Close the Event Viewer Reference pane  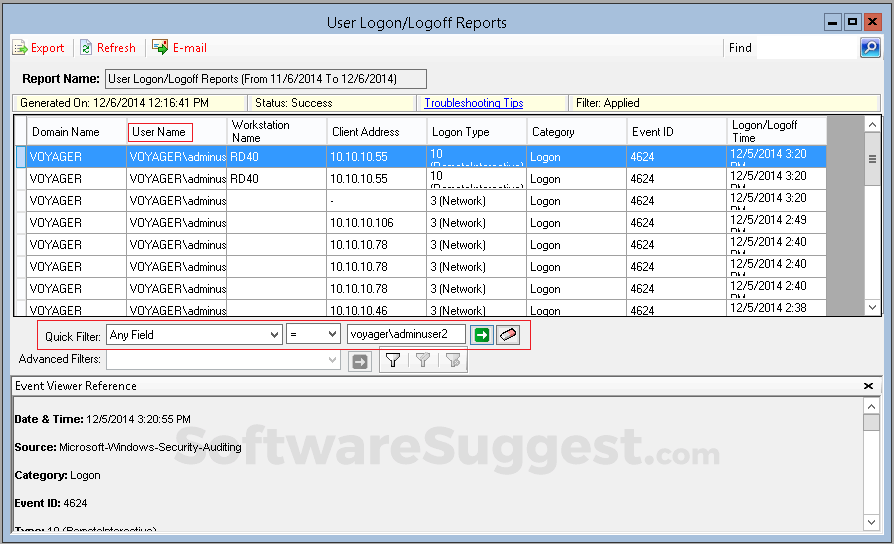point(868,386)
